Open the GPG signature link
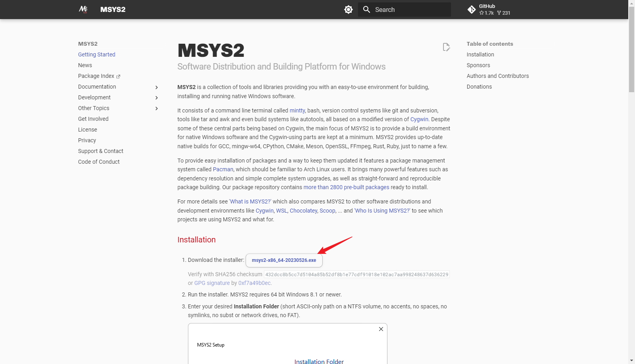The image size is (635, 364). [x=212, y=283]
